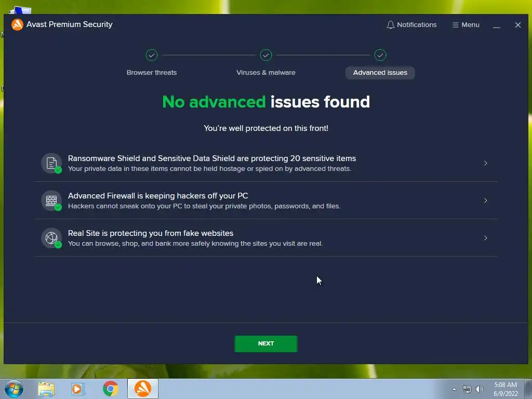This screenshot has height=399, width=532.
Task: Open 'Advanced Firewall is keeping hackers off' heading
Action: (158, 196)
